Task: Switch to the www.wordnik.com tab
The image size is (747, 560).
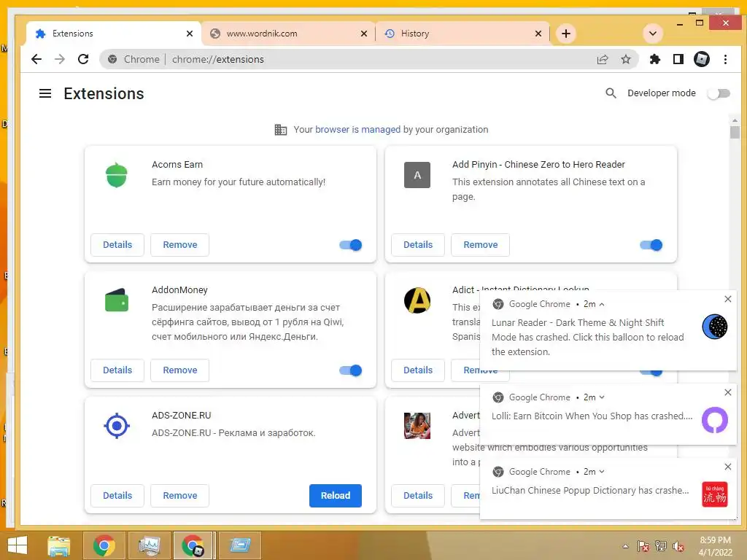Action: tap(289, 34)
